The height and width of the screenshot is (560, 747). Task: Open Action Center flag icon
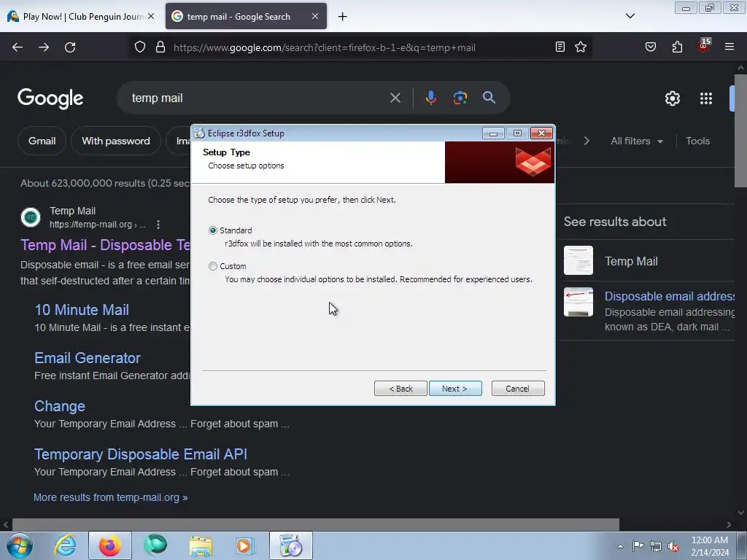point(638,546)
